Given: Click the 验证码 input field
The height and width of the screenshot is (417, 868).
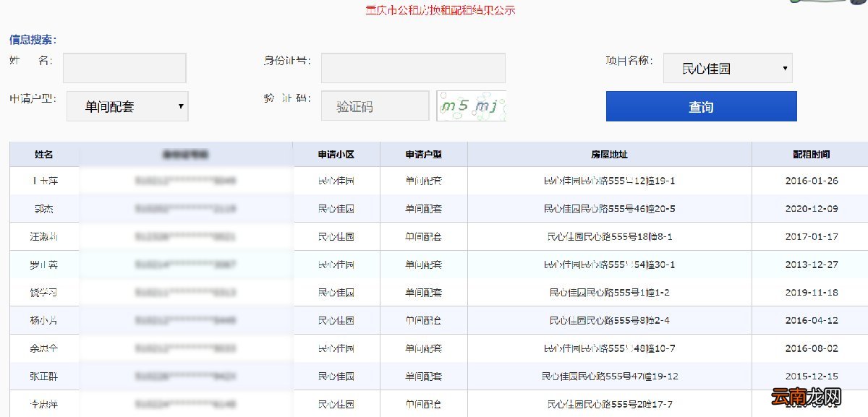Looking at the screenshot, I should (x=375, y=106).
